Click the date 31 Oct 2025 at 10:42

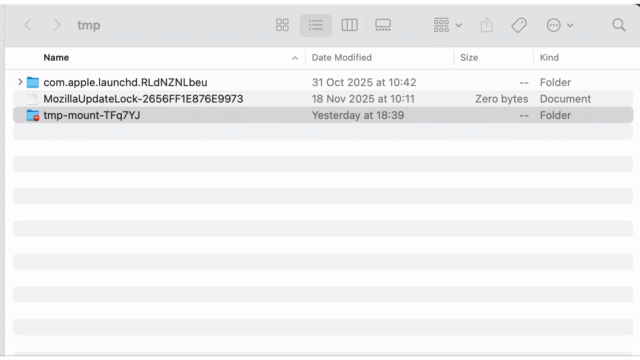(x=364, y=82)
